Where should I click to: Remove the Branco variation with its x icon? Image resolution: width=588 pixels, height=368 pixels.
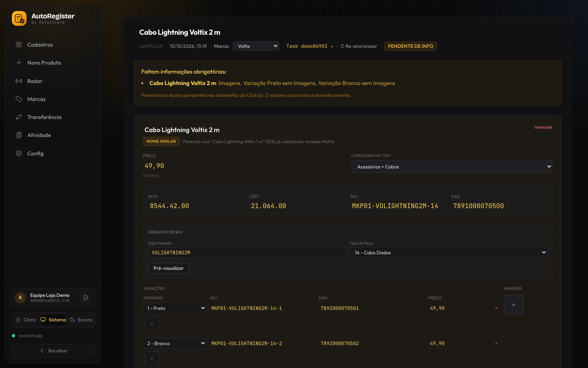[x=496, y=343]
